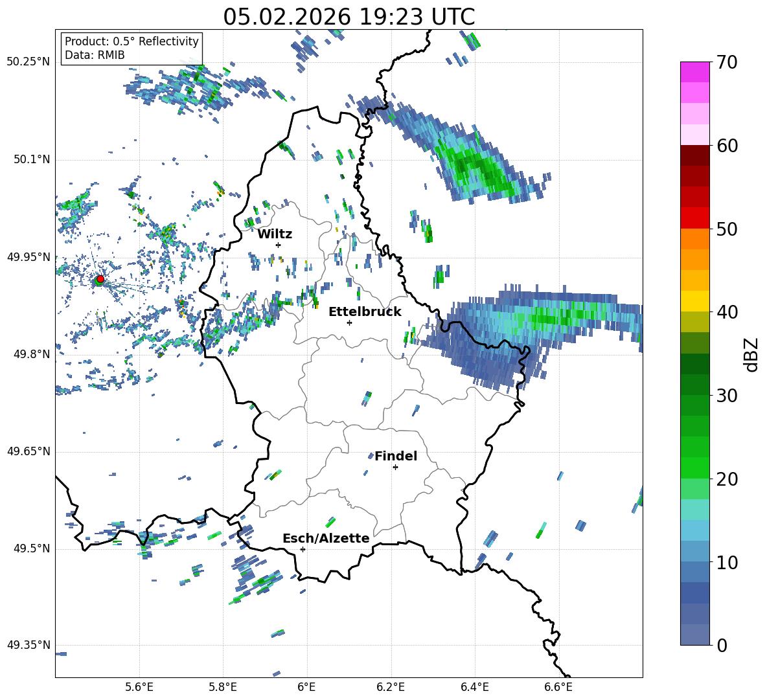767x700 pixels.
Task: Click the colorbar tick label 50
Action: click(727, 229)
